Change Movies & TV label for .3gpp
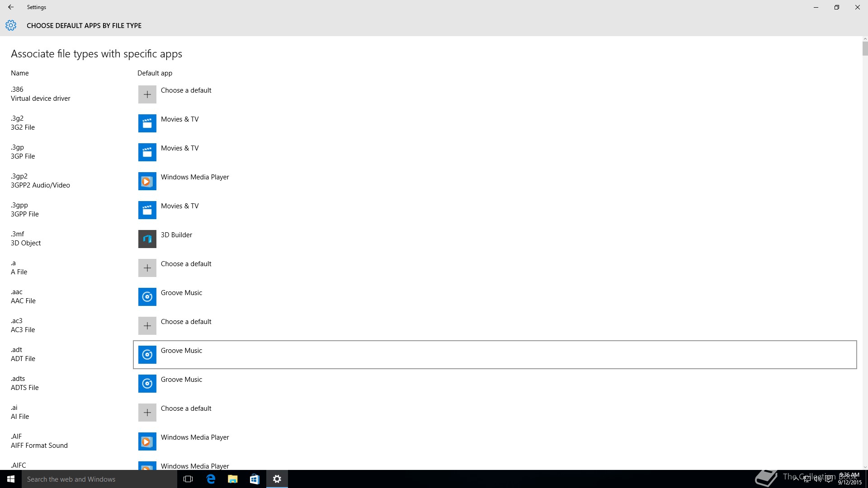Viewport: 868px width, 488px height. pyautogui.click(x=180, y=206)
